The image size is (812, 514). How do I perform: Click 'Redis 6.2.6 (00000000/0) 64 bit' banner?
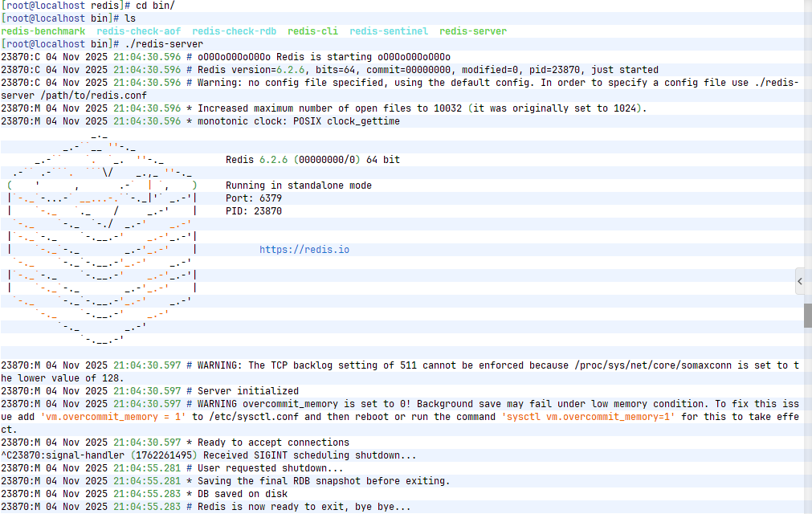coord(312,160)
